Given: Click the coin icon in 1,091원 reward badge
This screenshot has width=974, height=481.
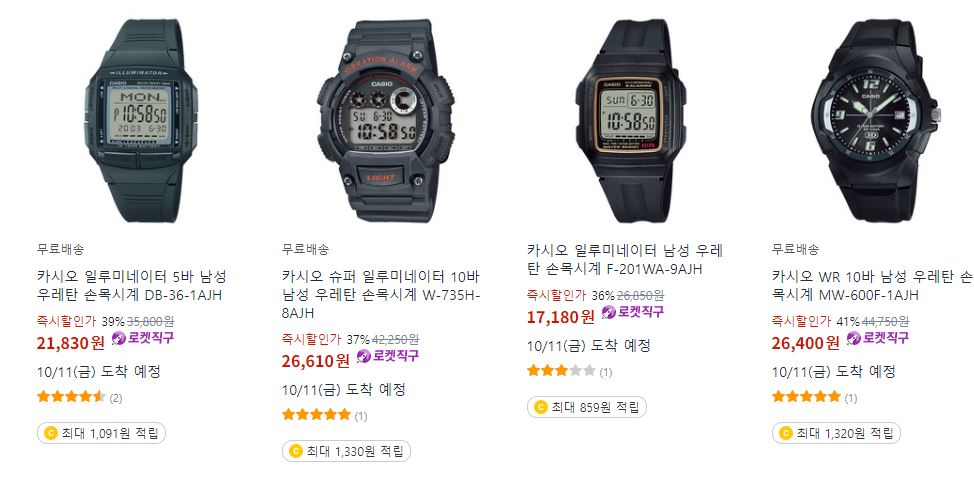Looking at the screenshot, I should (51, 433).
